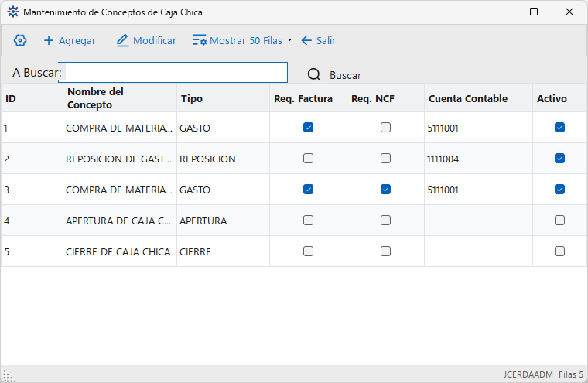Check Req. NCF for row ID 1

coord(385,128)
